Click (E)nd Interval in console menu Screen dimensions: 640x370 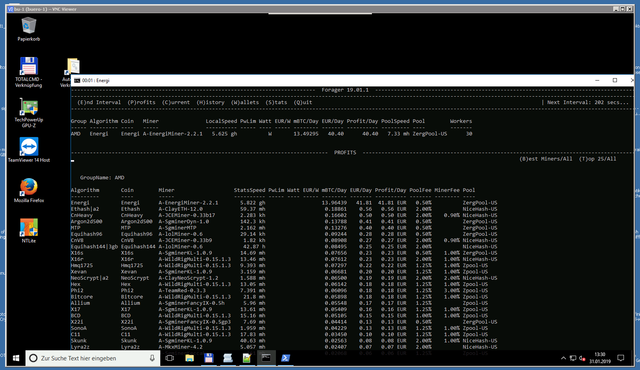99,102
